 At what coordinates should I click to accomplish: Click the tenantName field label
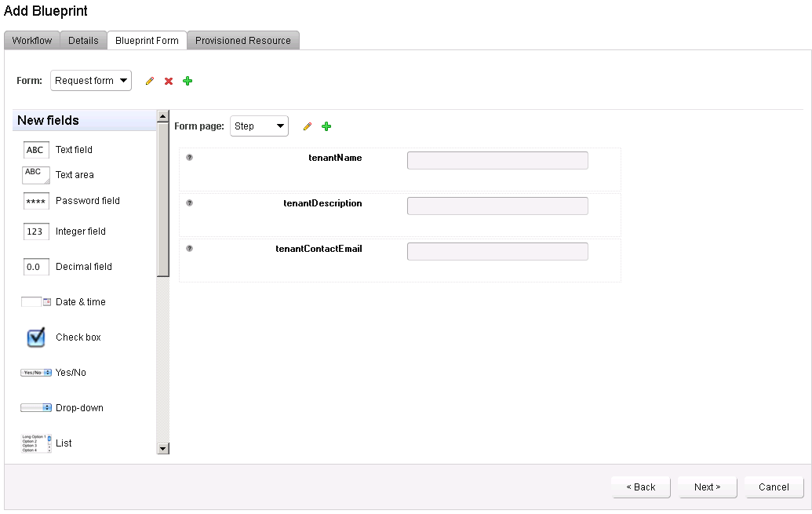coord(335,158)
